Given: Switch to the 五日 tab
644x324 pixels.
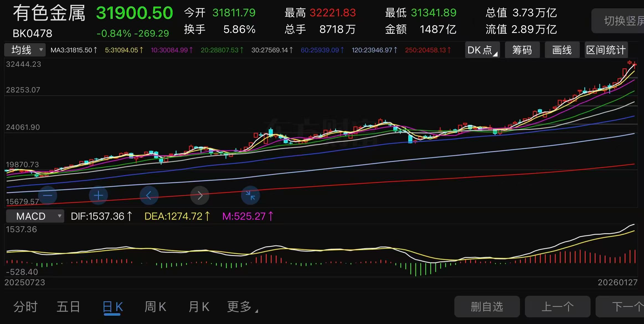Looking at the screenshot, I should pyautogui.click(x=68, y=307).
